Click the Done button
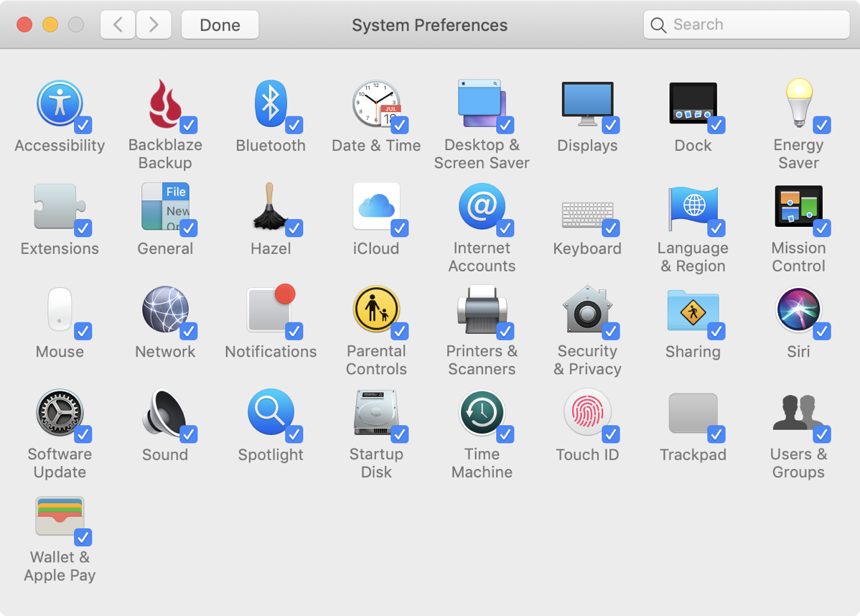Viewport: 860px width, 616px height. (220, 24)
